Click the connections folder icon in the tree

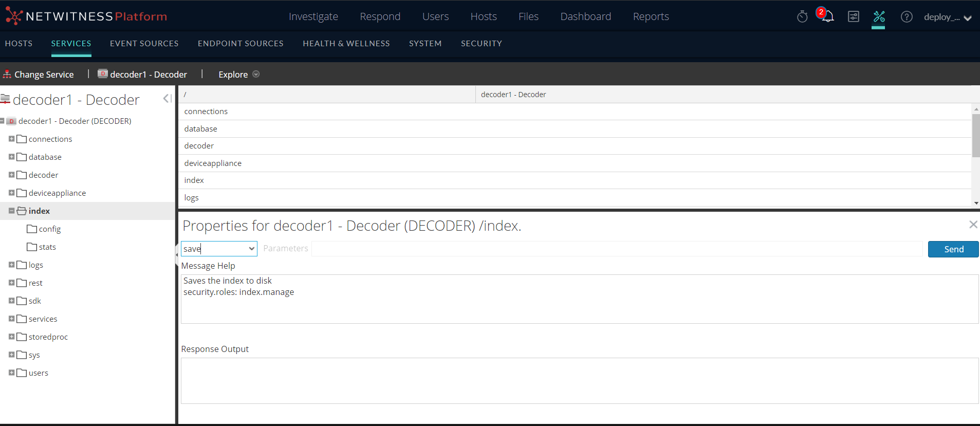[22, 139]
